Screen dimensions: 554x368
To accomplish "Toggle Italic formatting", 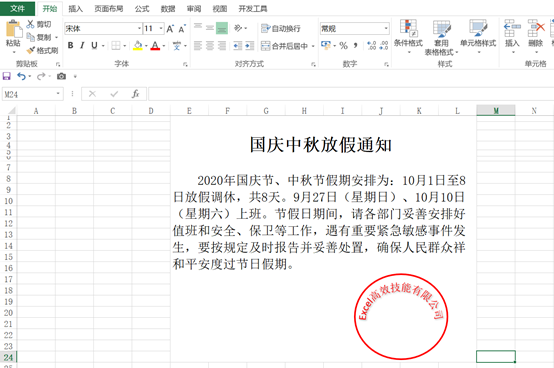I will 82,45.
